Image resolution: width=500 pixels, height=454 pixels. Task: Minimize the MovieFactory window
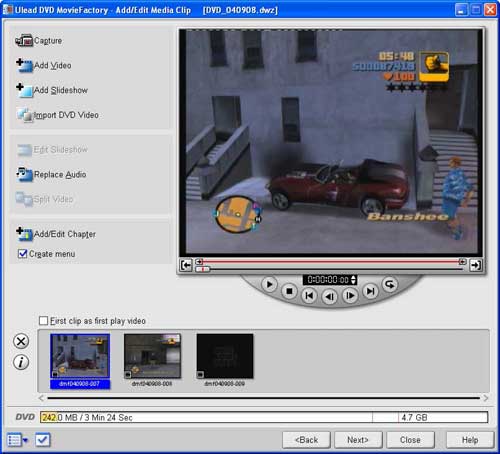coord(461,10)
